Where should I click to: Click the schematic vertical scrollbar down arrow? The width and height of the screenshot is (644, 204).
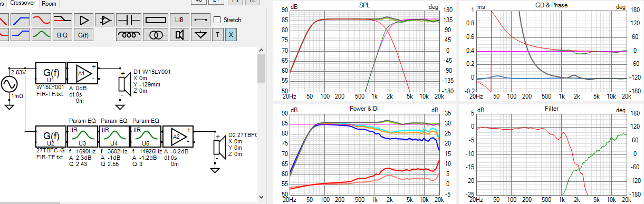(261, 197)
